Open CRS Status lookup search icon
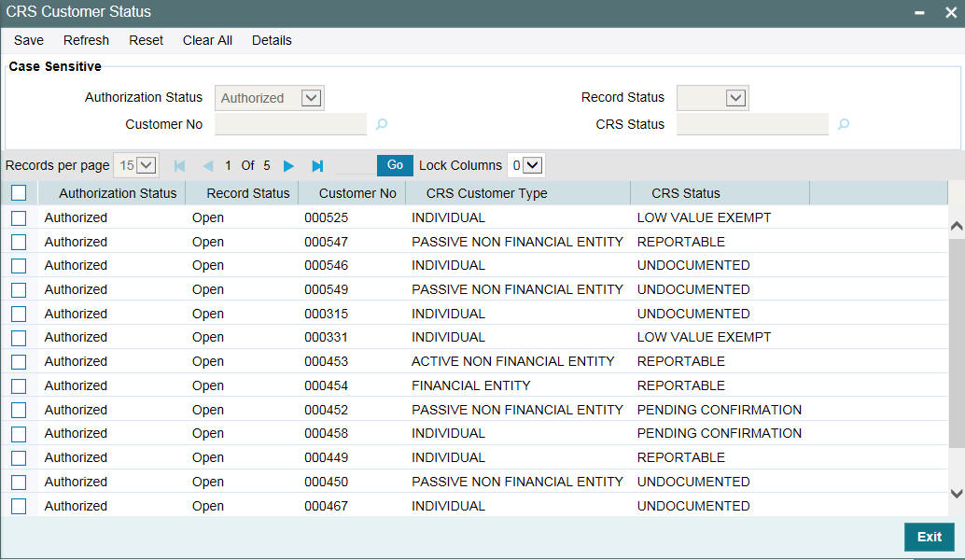The image size is (965, 560). 844,124
